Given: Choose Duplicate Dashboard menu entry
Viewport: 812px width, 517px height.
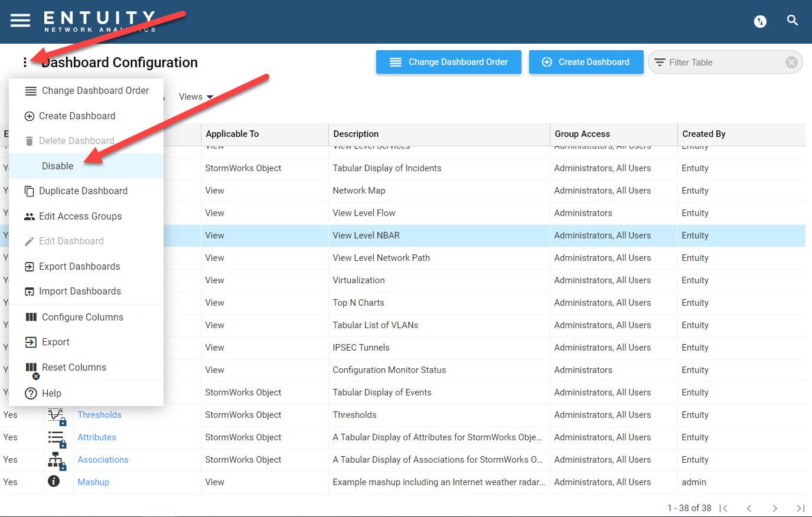Looking at the screenshot, I should click(86, 191).
